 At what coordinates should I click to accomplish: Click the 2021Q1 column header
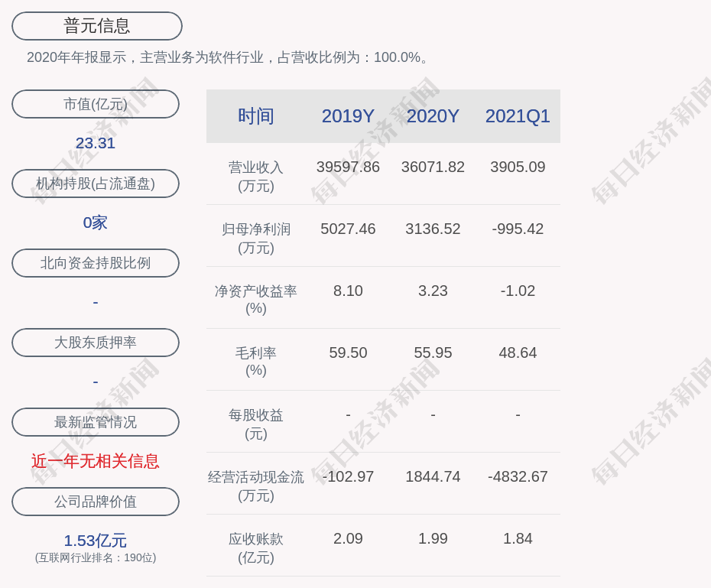(518, 116)
